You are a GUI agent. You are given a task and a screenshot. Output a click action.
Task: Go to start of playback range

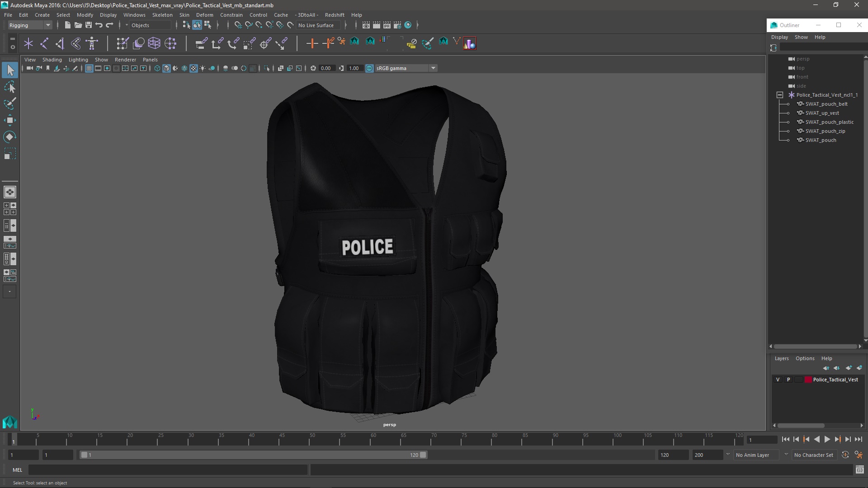point(786,439)
